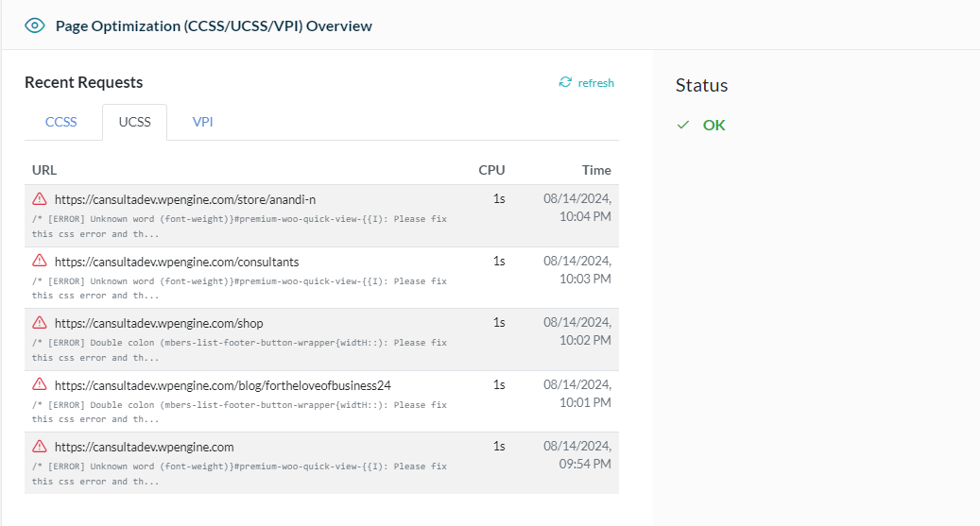Click the CPU column header
The width and height of the screenshot is (980, 526).
click(x=491, y=170)
